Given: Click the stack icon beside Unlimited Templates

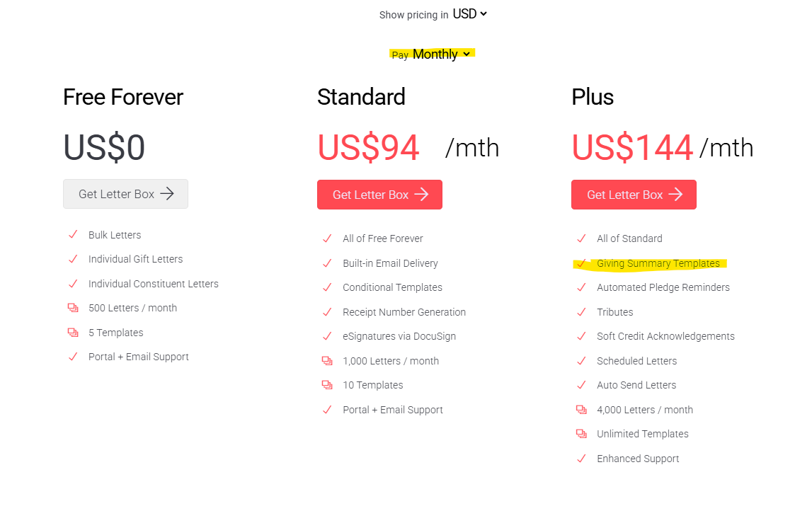Looking at the screenshot, I should tap(581, 434).
